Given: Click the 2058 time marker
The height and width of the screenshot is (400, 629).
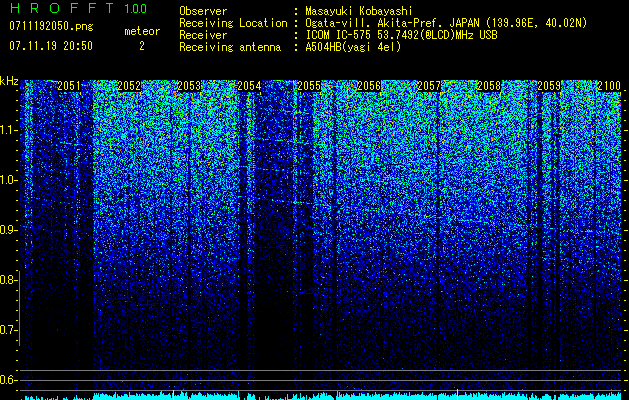Looking at the screenshot, I should [489, 86].
